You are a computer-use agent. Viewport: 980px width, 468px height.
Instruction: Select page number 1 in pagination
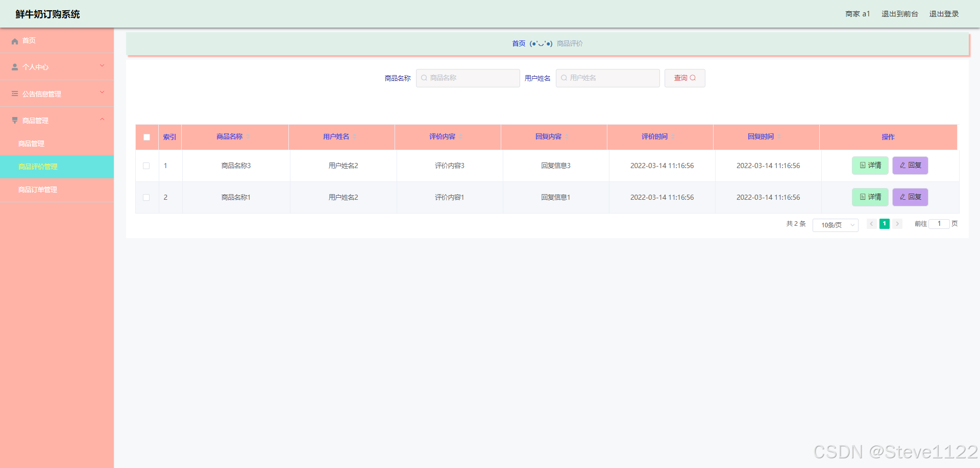pos(885,224)
